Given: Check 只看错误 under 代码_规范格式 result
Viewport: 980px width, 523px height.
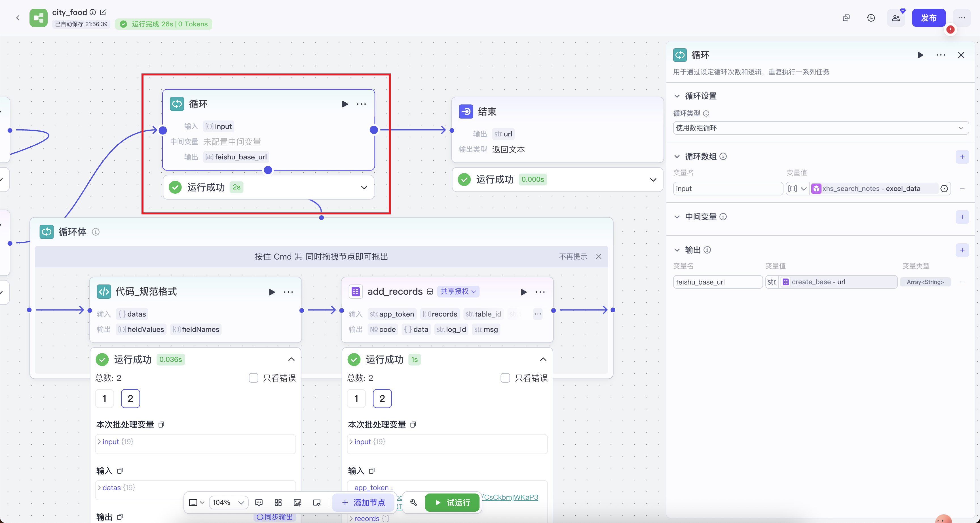Looking at the screenshot, I should click(254, 378).
